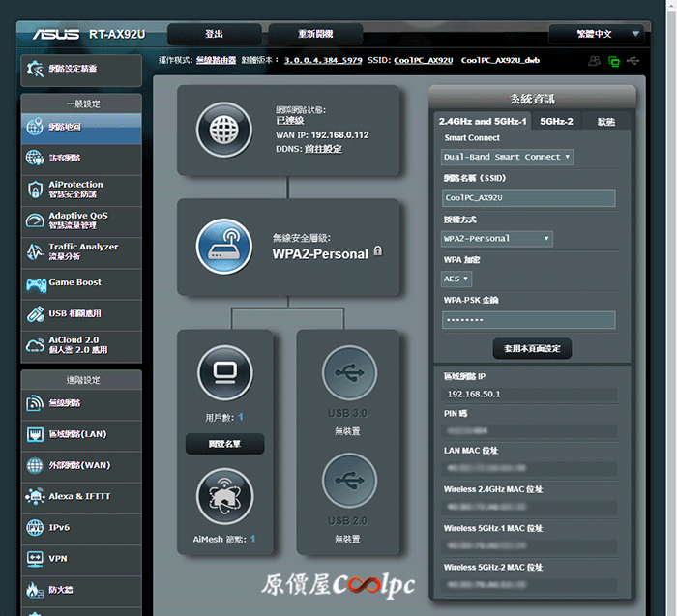The width and height of the screenshot is (677, 616).
Task: Click the SSID input field CoolPC_AX92U
Action: pos(528,197)
